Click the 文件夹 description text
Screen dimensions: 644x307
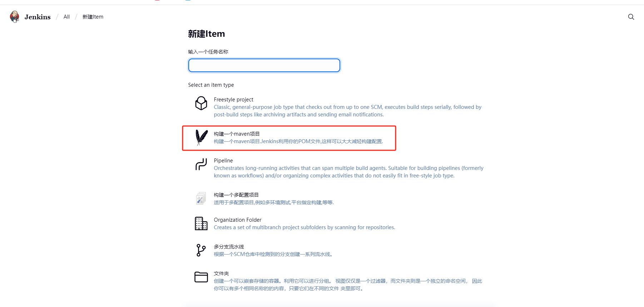click(x=348, y=285)
